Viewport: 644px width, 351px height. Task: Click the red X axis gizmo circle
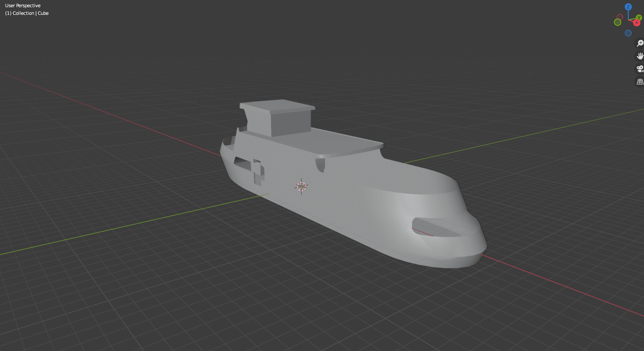[636, 23]
